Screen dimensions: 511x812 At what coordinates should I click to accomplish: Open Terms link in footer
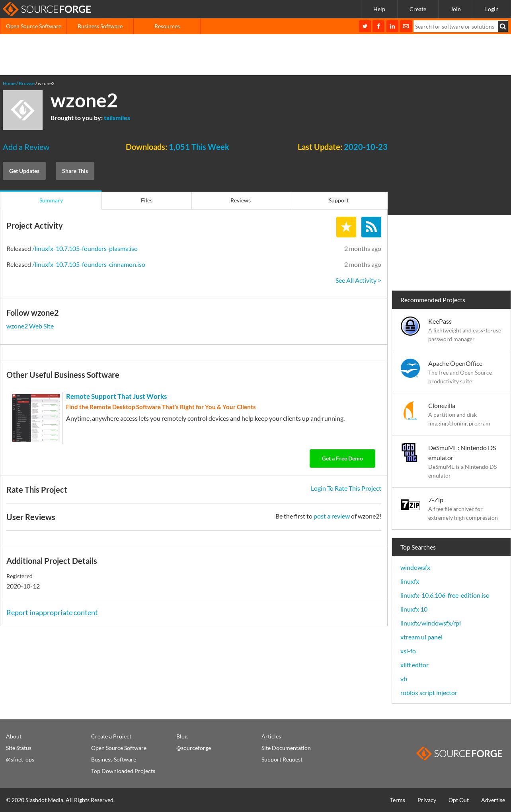(x=398, y=800)
